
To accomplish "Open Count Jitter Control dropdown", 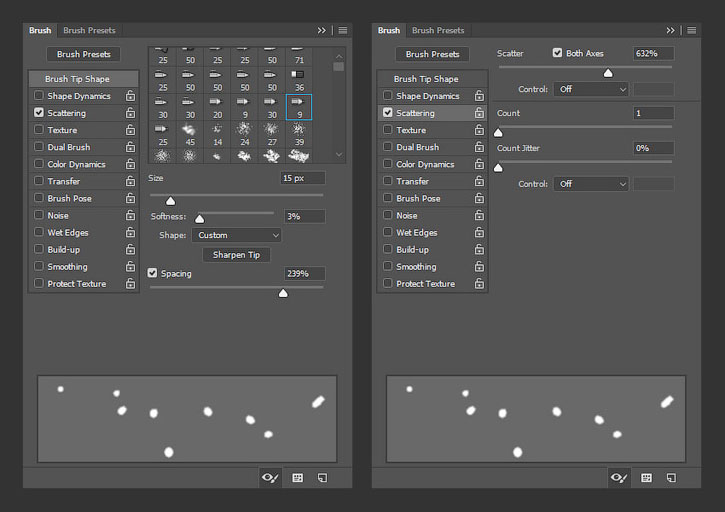I will tap(591, 184).
